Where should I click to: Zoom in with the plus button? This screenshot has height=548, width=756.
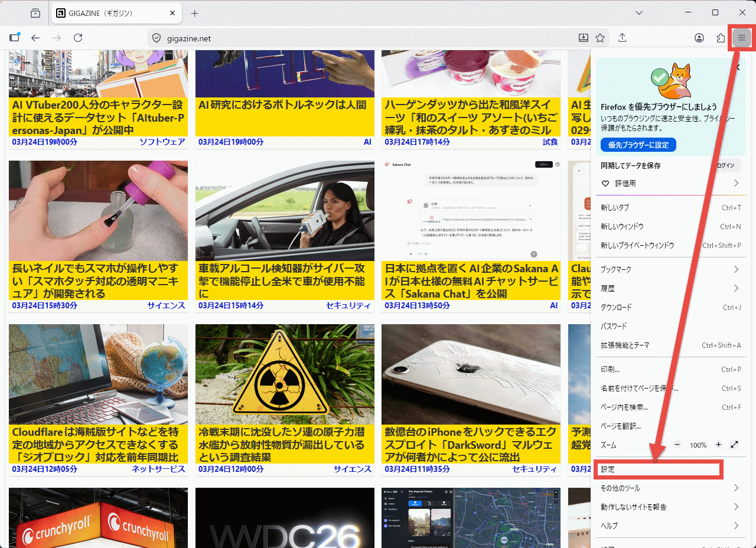(718, 445)
